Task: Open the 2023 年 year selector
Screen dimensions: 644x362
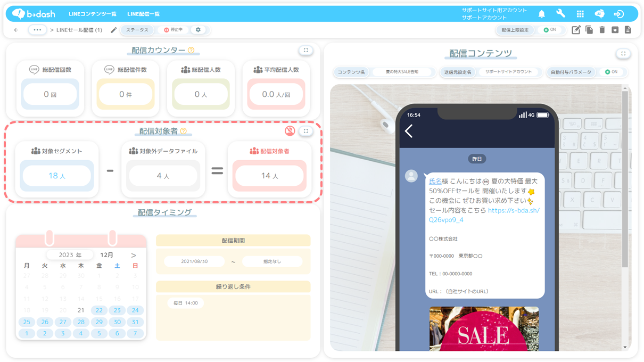Action: (x=70, y=255)
